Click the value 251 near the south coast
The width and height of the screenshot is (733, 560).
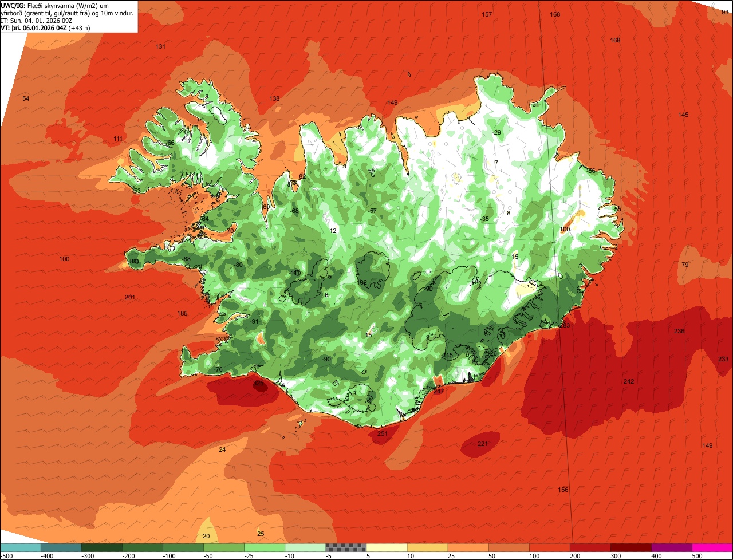[x=382, y=433]
